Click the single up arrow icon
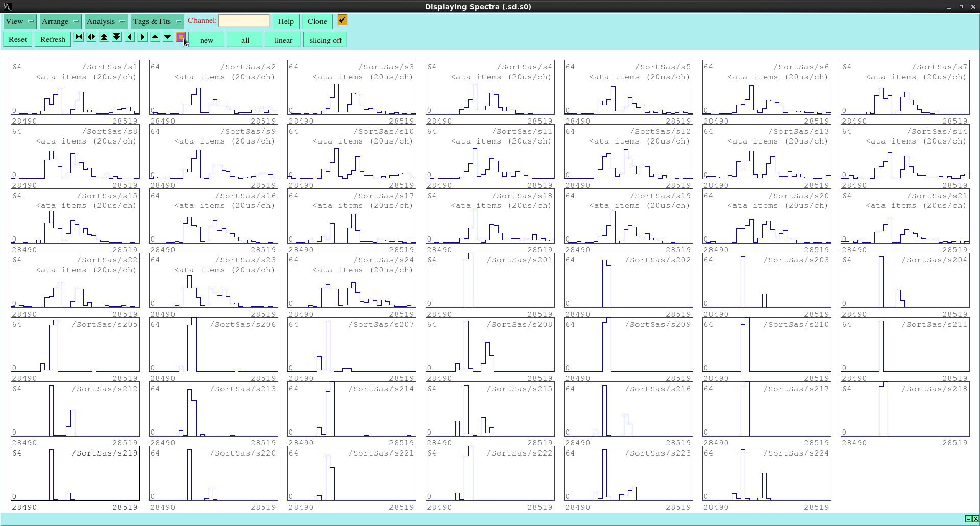This screenshot has width=980, height=526. click(x=155, y=37)
